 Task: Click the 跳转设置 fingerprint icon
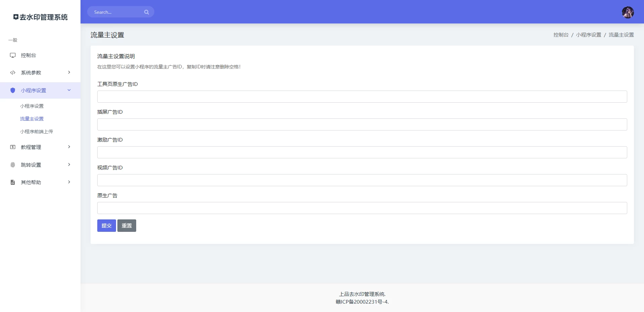tap(13, 165)
